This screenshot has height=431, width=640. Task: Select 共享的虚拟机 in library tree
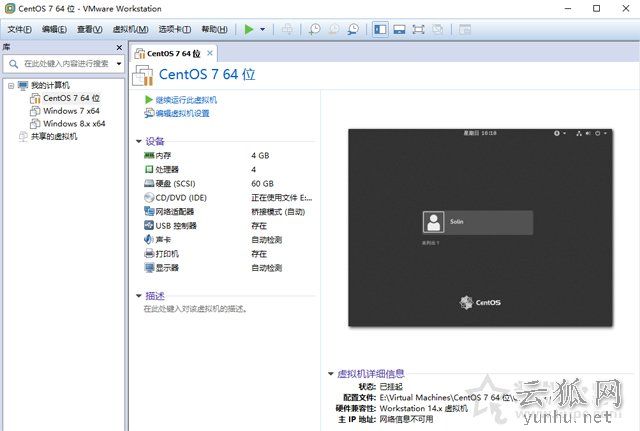point(54,136)
